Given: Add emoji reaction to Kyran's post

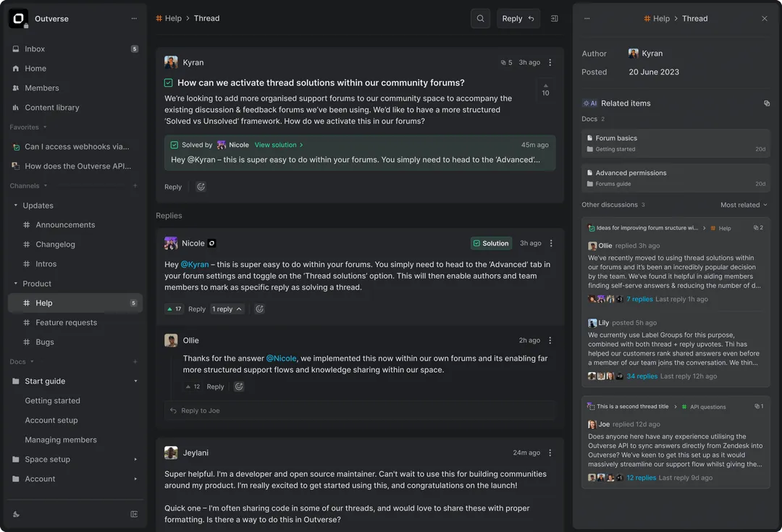Looking at the screenshot, I should click(201, 187).
